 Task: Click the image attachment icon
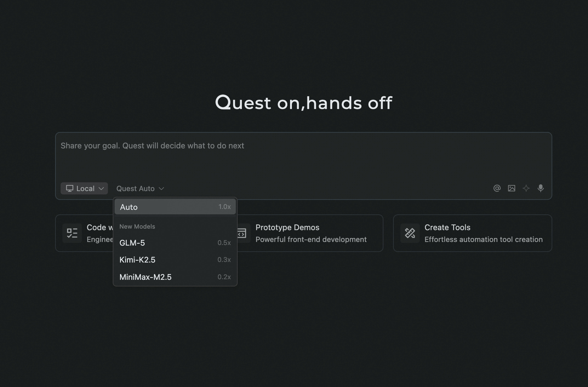point(511,188)
